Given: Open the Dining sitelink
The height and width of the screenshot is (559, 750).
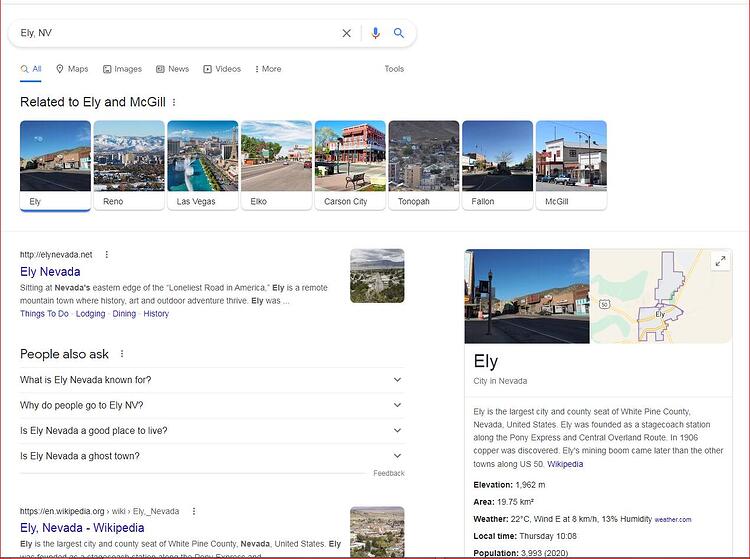Looking at the screenshot, I should (124, 314).
